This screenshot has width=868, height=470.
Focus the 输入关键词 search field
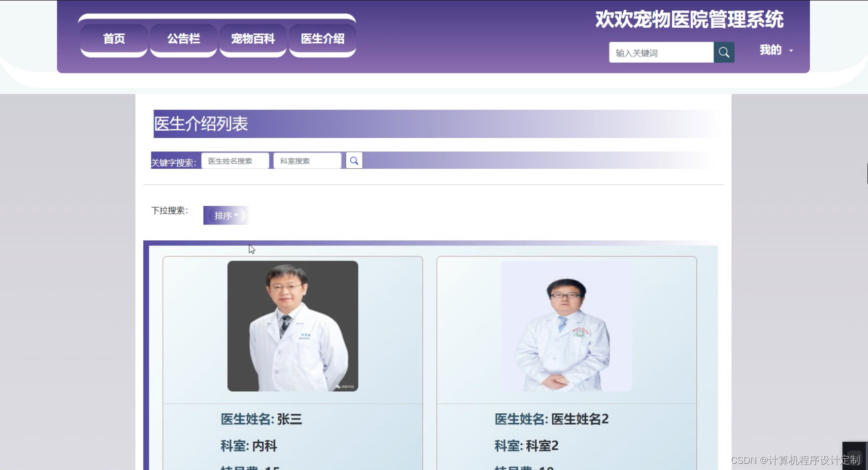pyautogui.click(x=661, y=53)
